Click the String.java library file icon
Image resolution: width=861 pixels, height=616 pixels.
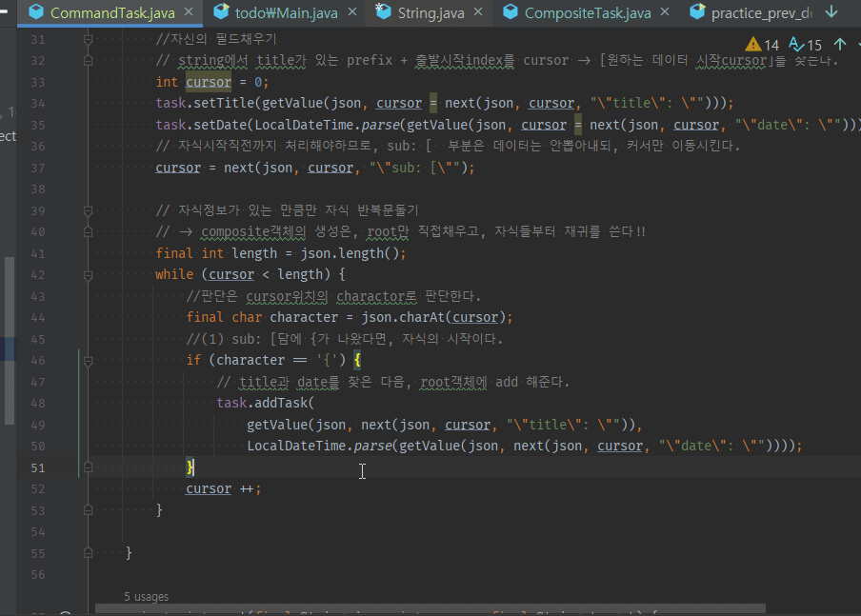tap(383, 11)
